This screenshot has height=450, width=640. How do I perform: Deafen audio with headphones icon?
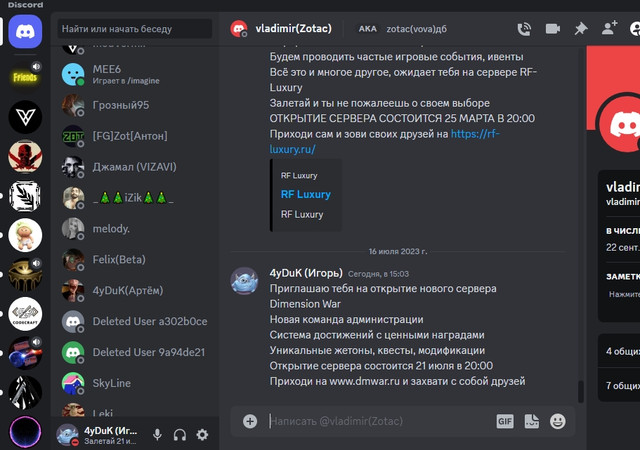coord(180,435)
